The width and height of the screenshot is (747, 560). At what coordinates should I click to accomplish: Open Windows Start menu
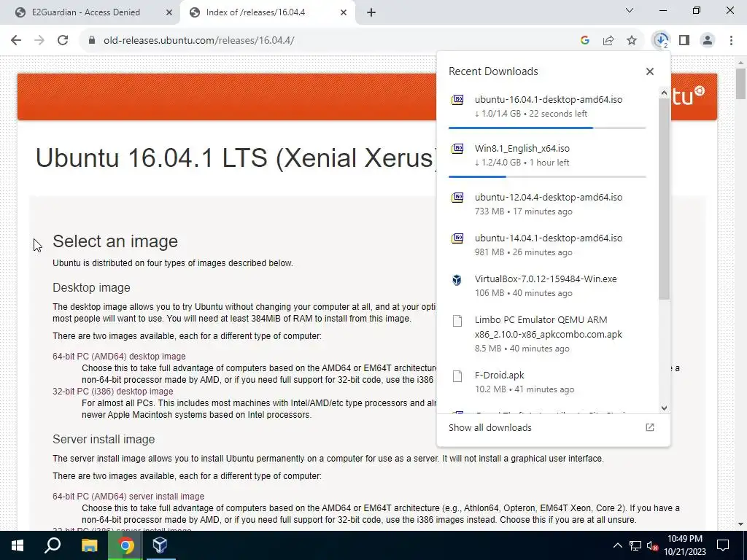click(x=18, y=545)
